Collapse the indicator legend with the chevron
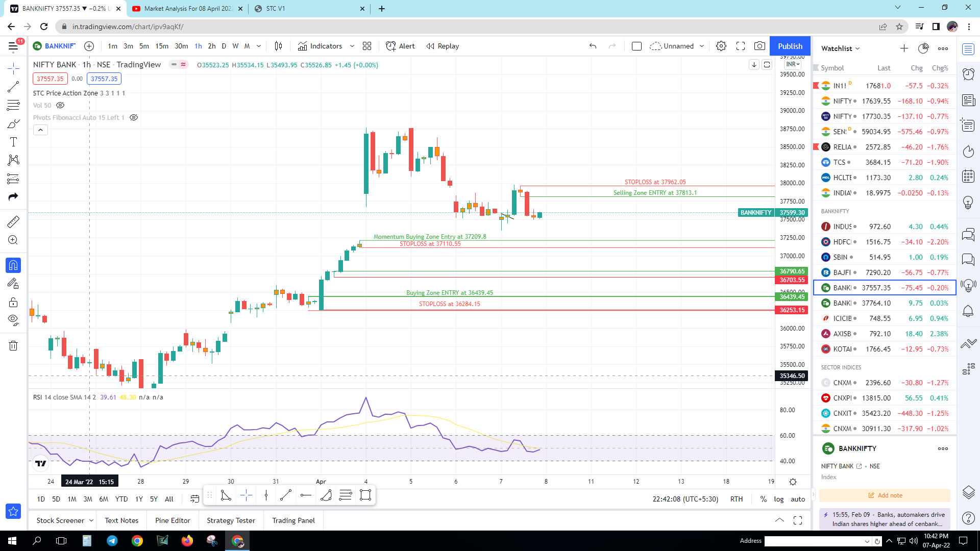980x551 pixels. 41,130
